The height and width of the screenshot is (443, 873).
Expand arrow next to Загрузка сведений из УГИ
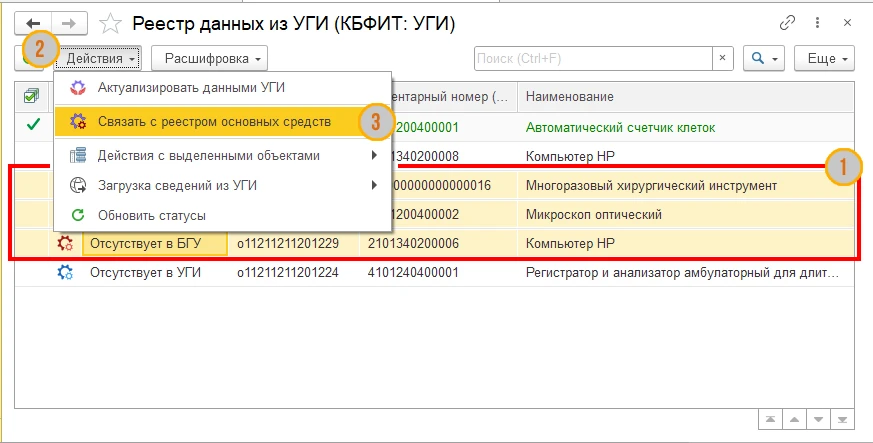point(375,185)
